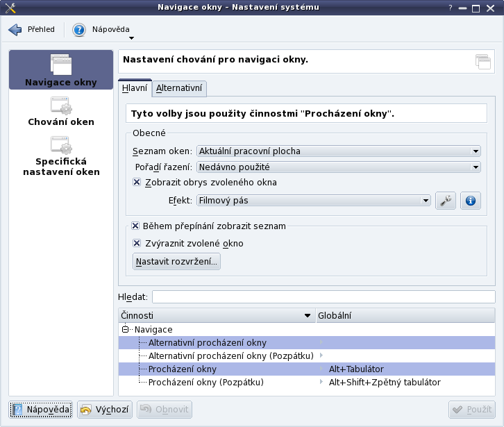Click the Globální column header

(x=405, y=315)
